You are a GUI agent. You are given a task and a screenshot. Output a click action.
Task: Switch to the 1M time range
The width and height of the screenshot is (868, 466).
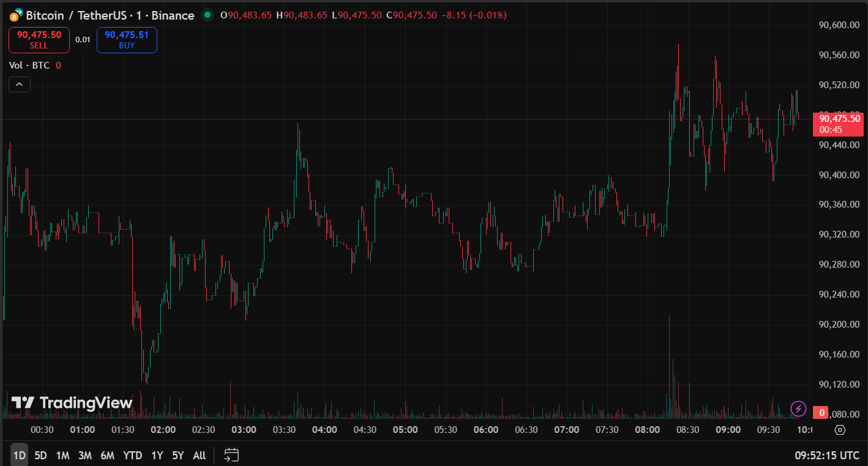pyautogui.click(x=62, y=456)
